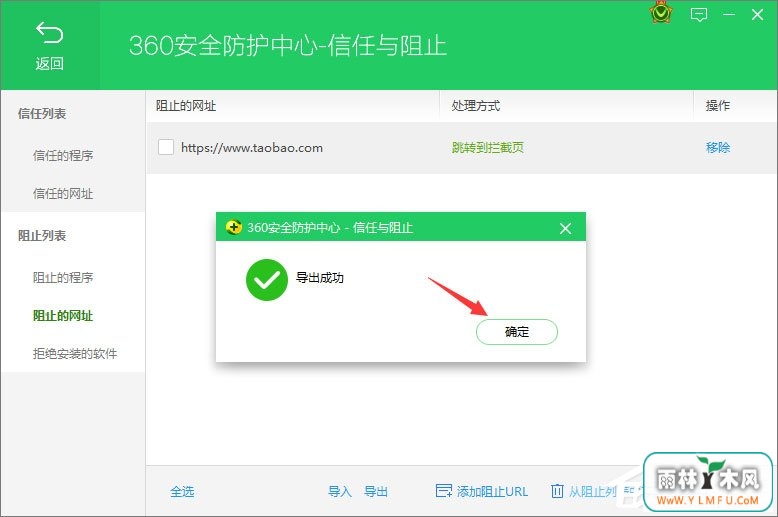
Task: Confirm the dialog with 确定 button
Action: [517, 331]
